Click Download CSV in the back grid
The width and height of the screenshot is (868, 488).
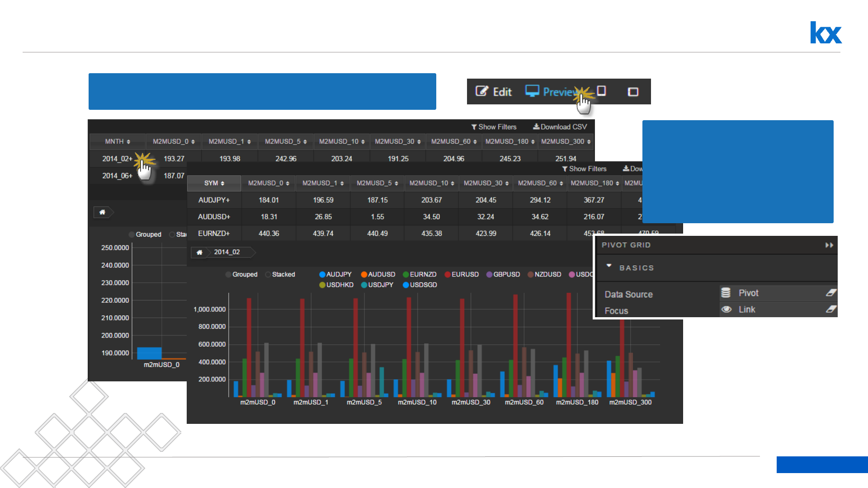tap(560, 127)
